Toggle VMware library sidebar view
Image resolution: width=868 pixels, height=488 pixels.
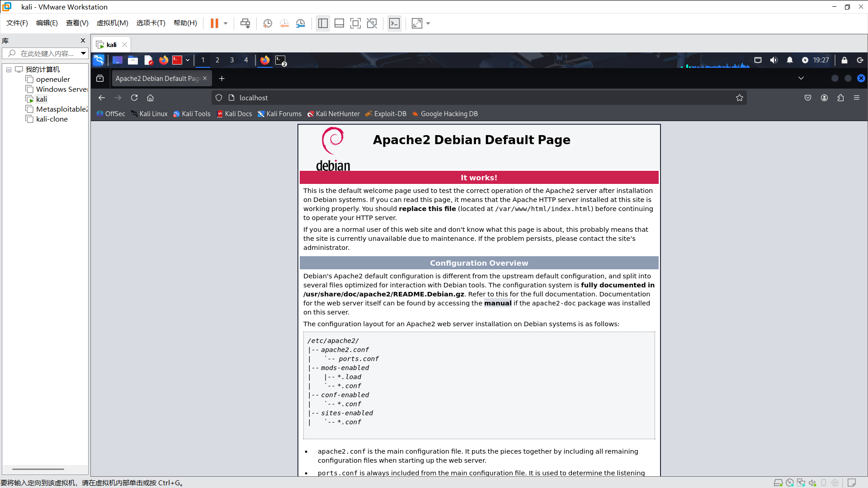pos(323,23)
